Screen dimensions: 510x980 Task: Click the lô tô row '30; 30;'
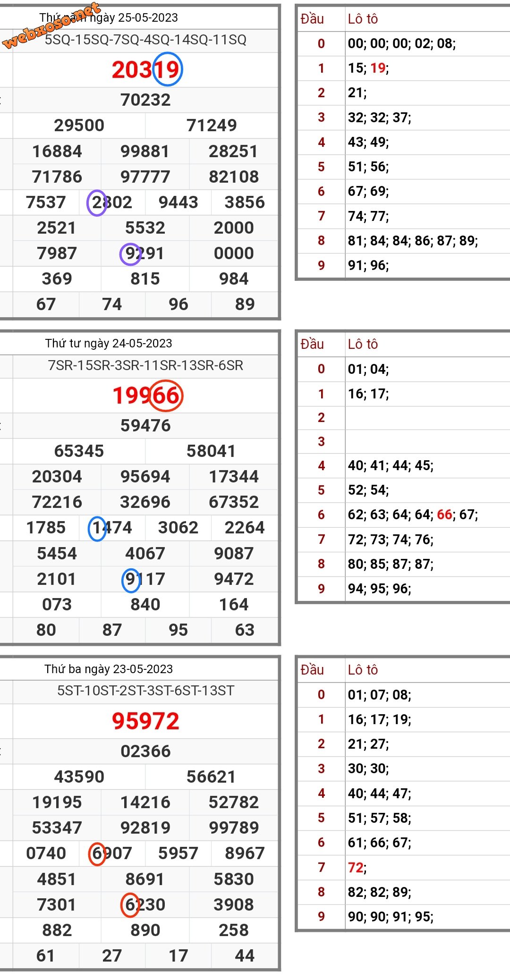(x=368, y=769)
